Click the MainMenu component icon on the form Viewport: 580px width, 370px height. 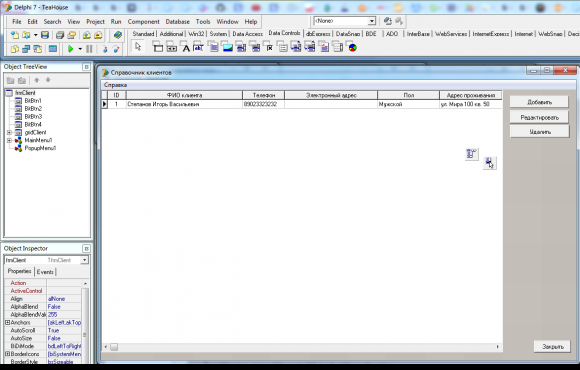(x=471, y=154)
